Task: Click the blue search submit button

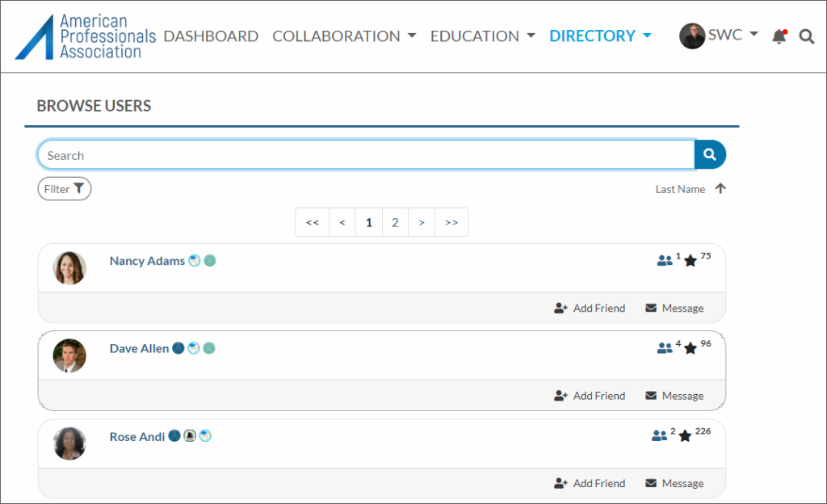Action: 710,154
